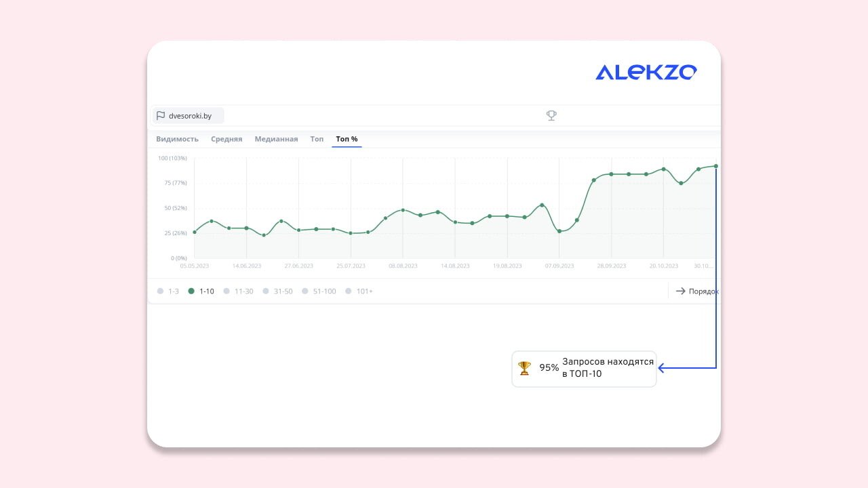
Task: Show the 51-100 positions series
Action: click(x=319, y=291)
